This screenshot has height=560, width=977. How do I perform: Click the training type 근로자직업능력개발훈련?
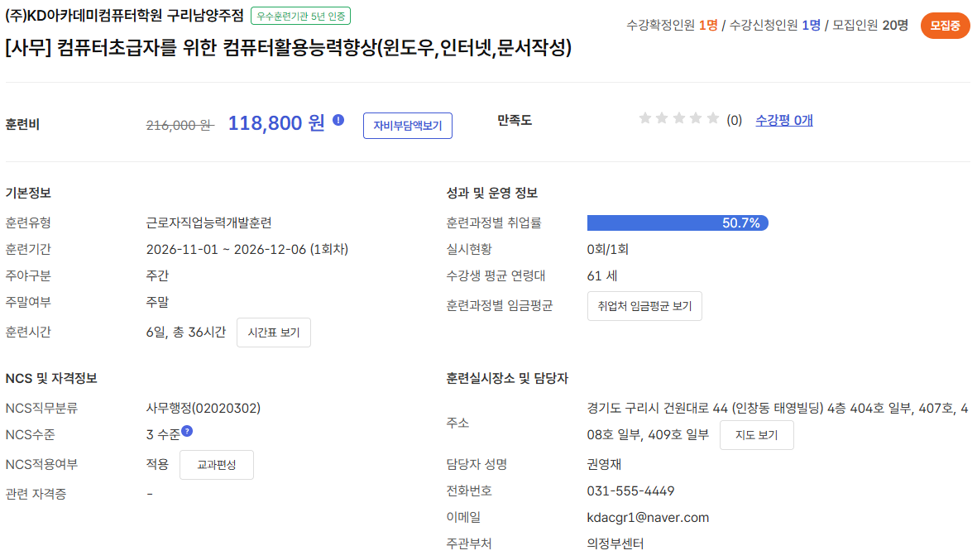point(208,223)
